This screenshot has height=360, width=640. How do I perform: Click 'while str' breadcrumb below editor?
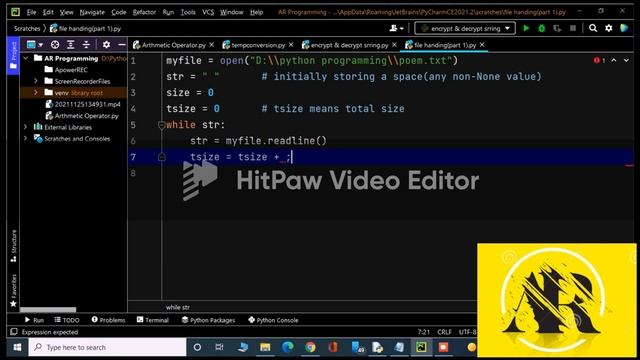pos(178,307)
